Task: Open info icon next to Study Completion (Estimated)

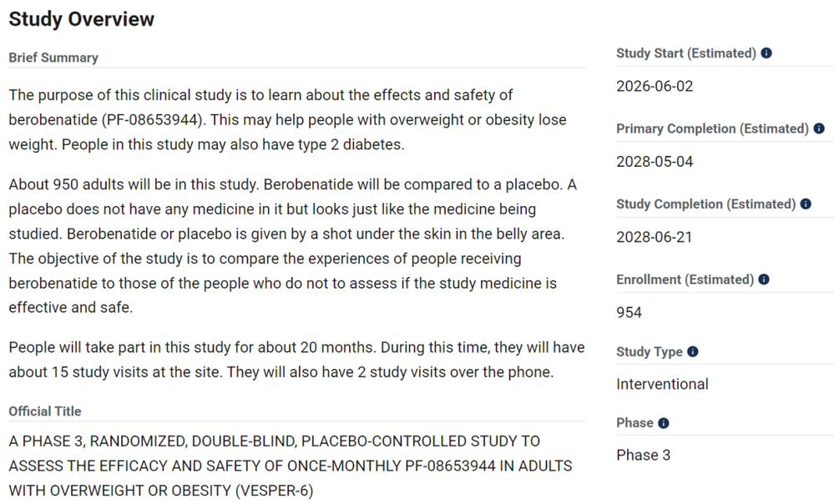Action: pyautogui.click(x=806, y=204)
